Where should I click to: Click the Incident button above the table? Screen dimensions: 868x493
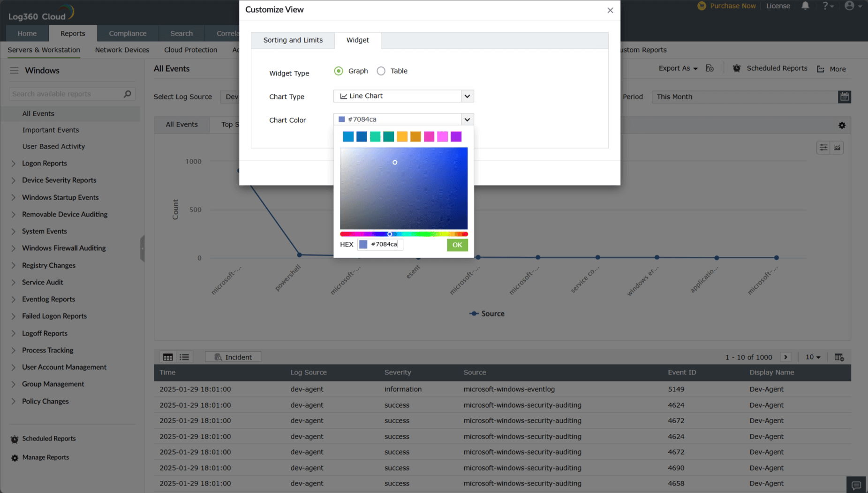(233, 357)
